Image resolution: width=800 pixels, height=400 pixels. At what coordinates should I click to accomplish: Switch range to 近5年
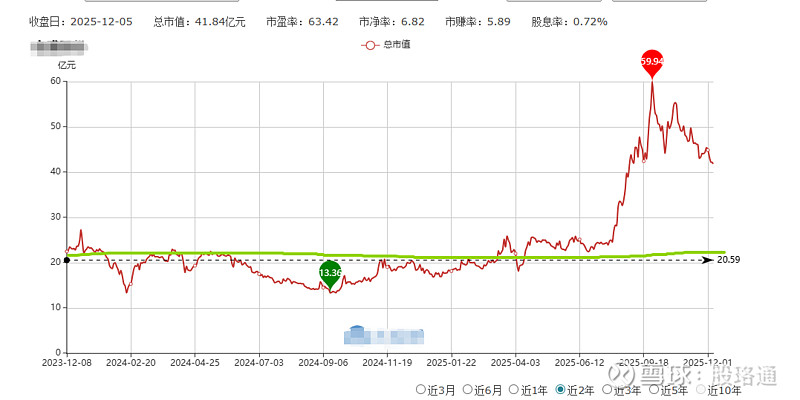[654, 390]
